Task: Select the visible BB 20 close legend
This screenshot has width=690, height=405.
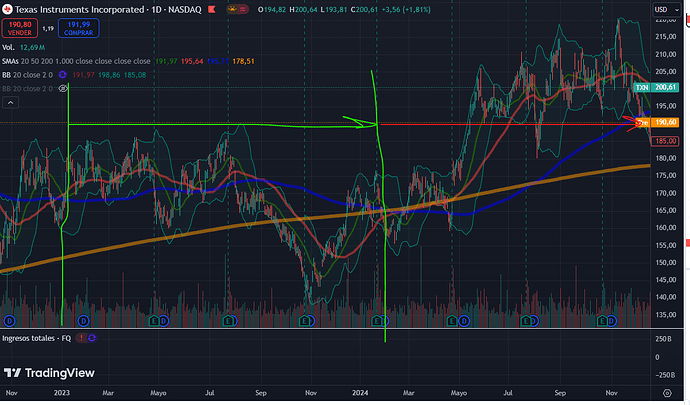Action: 28,75
